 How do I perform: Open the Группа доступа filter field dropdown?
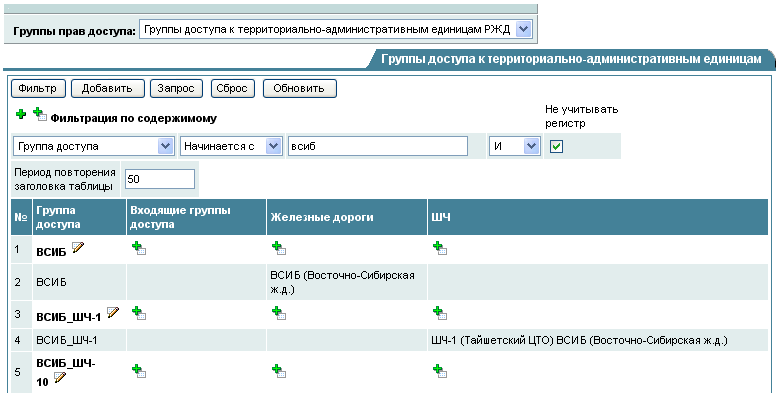(93, 146)
